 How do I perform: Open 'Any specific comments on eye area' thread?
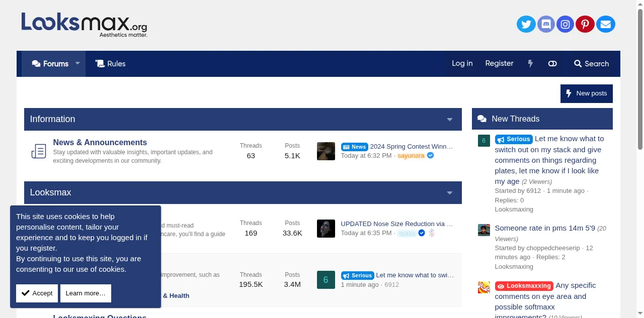click(545, 301)
